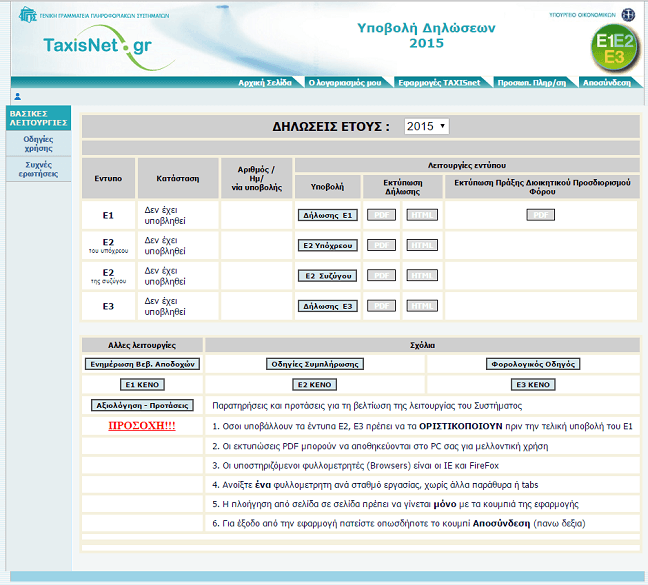Click the E1 E2 E3 green badge
This screenshot has width=648, height=585.
615,49
